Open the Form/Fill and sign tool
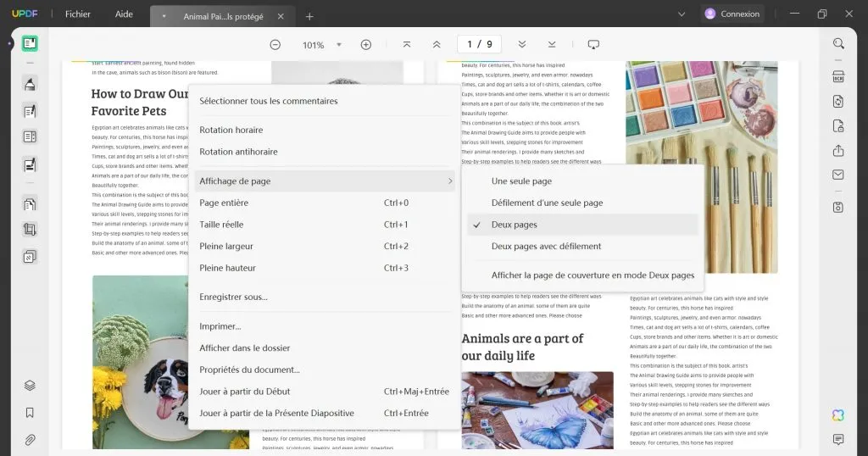This screenshot has width=868, height=456. click(x=30, y=164)
